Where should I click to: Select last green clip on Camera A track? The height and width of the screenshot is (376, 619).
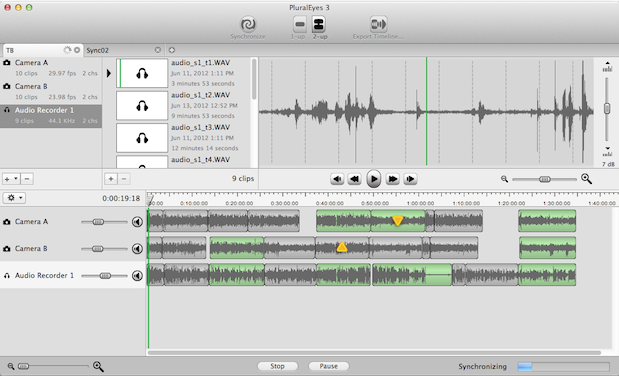point(547,221)
